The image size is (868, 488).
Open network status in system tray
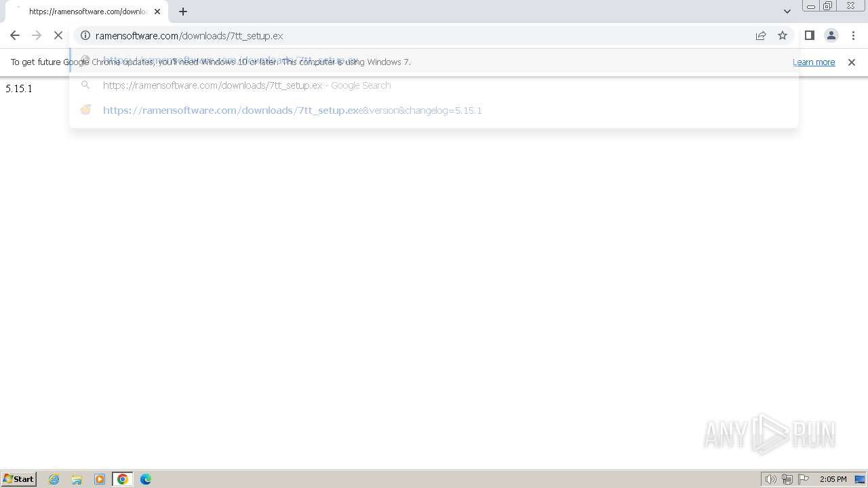pos(787,479)
